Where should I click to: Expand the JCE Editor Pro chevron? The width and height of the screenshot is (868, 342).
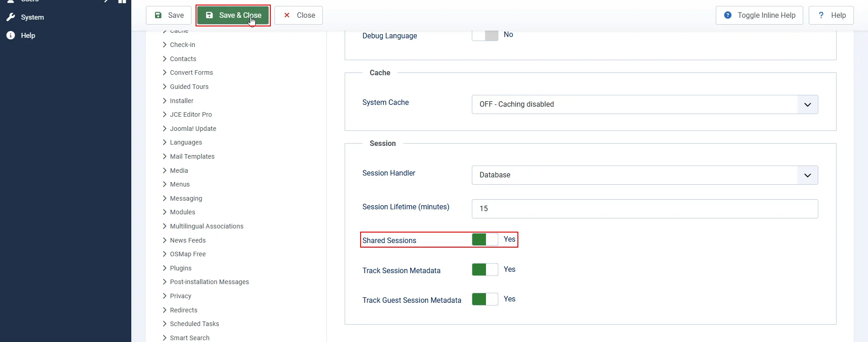coord(165,114)
